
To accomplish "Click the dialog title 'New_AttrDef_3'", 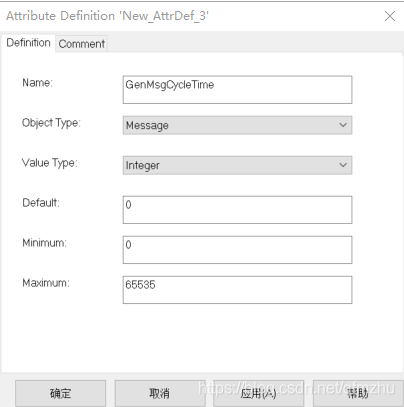I will click(165, 16).
